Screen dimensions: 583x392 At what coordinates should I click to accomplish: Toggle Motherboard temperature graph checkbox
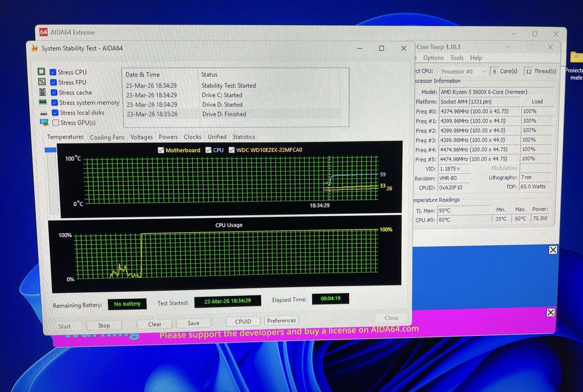coord(161,150)
